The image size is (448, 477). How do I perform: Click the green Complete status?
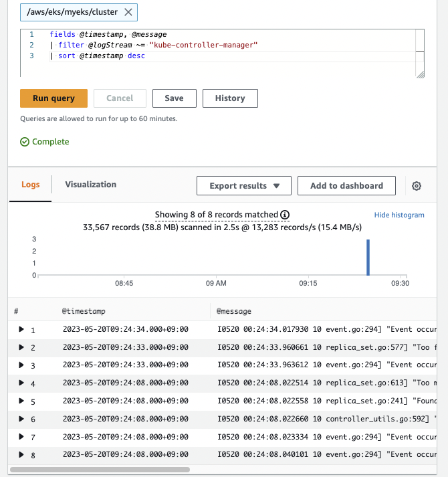click(x=45, y=142)
